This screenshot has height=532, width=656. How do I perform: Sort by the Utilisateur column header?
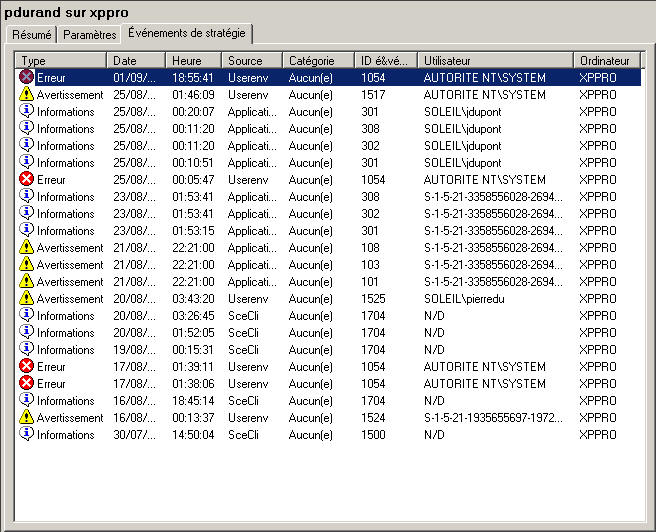tap(495, 61)
